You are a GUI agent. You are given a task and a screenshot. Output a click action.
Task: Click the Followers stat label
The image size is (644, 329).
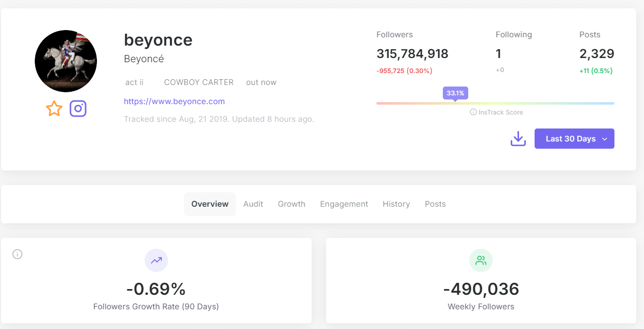(395, 35)
